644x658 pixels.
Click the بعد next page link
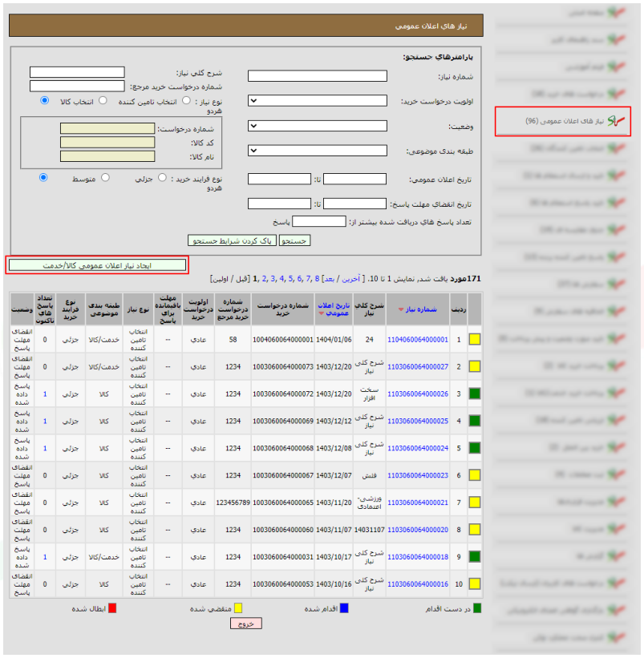pos(329,279)
